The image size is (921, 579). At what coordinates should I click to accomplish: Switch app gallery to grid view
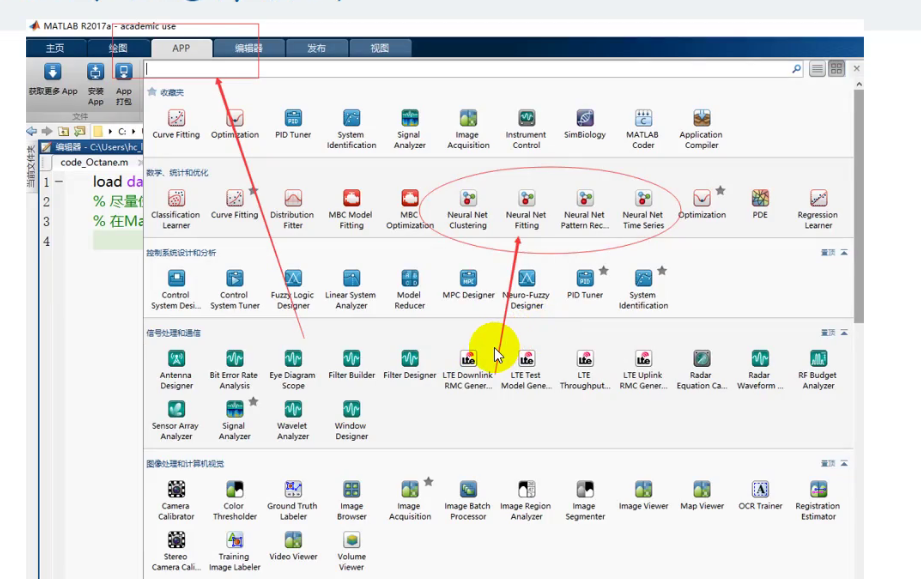(x=836, y=69)
